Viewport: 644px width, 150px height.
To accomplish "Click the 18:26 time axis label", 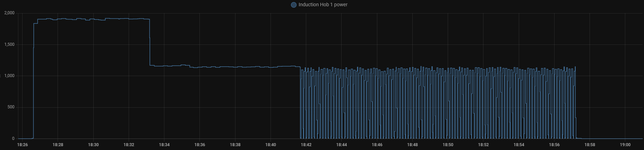I will coord(23,145).
